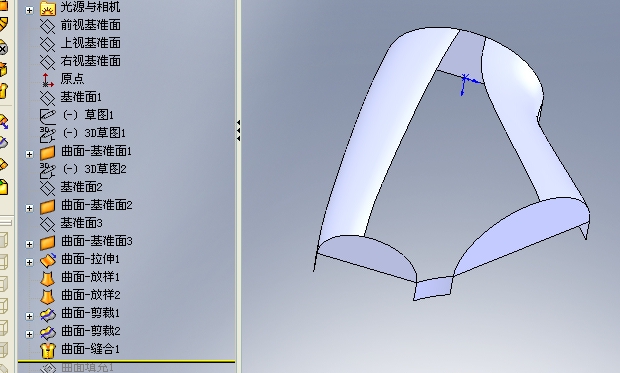The height and width of the screenshot is (373, 620).
Task: Select the (-) 3D草图2 sketch item
Action: coord(95,169)
